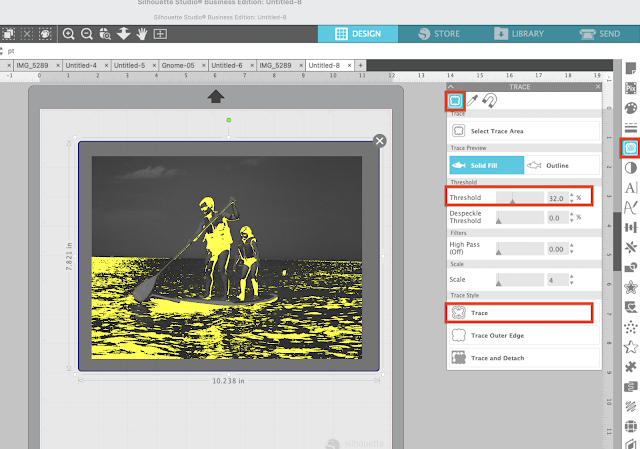Screen dimensions: 640x449
Task: Click the right panel vertical scrollbar
Action: 617,241
